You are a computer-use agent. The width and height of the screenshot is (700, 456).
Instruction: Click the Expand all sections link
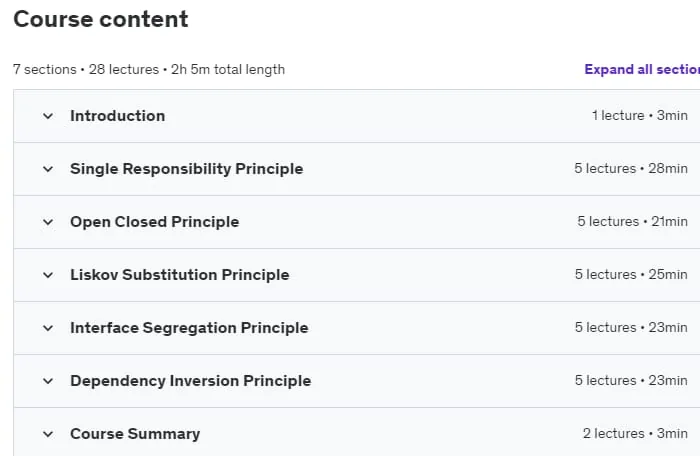(x=642, y=70)
